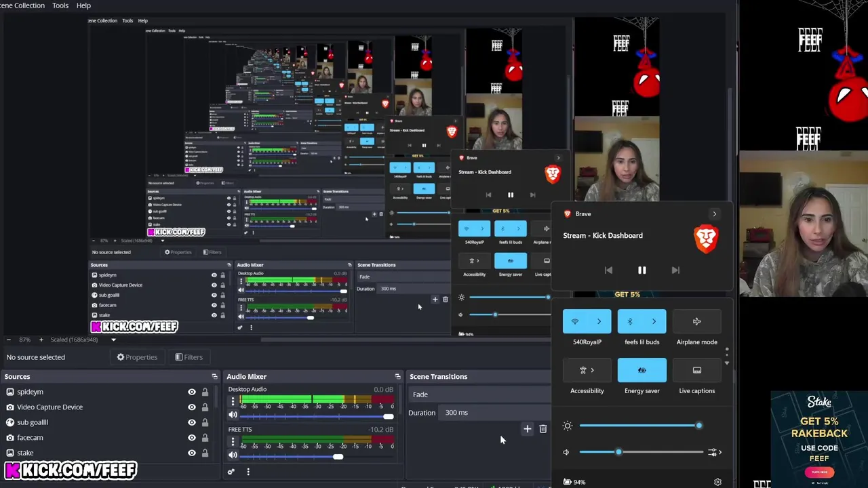
Task: Lock the facecam source
Action: click(x=205, y=438)
